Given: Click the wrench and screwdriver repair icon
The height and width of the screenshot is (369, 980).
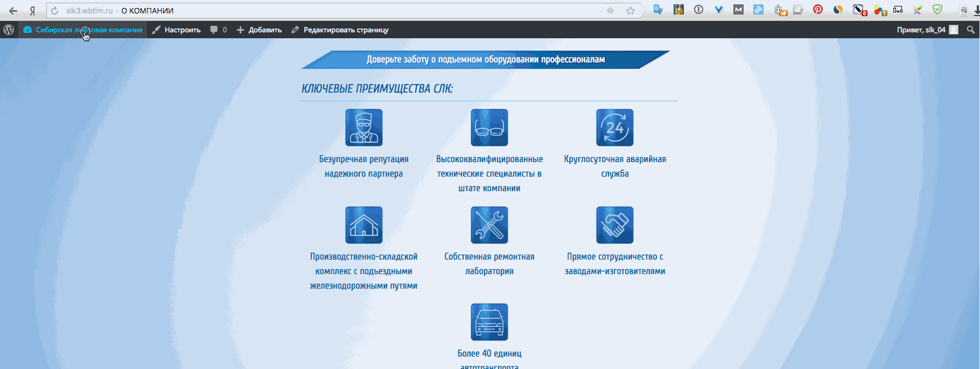Looking at the screenshot, I should tap(489, 225).
